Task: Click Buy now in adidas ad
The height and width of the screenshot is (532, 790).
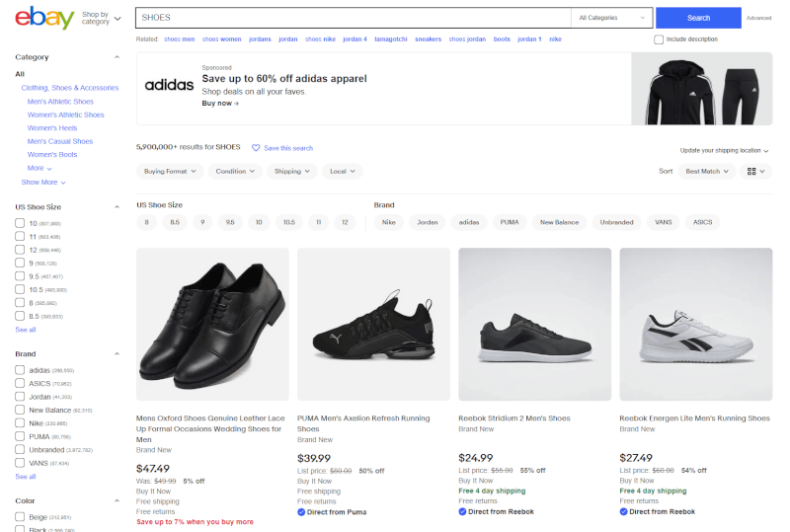Action: (220, 104)
